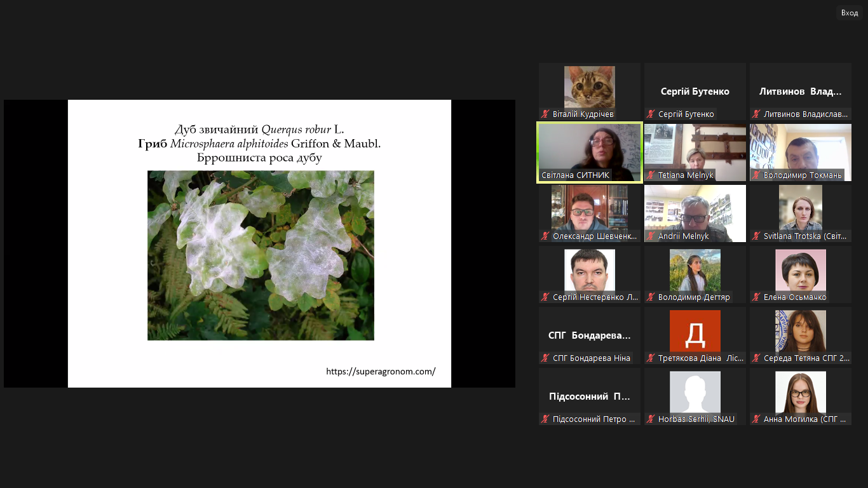Click muted mic icon beside Третякова Діана

click(651, 358)
